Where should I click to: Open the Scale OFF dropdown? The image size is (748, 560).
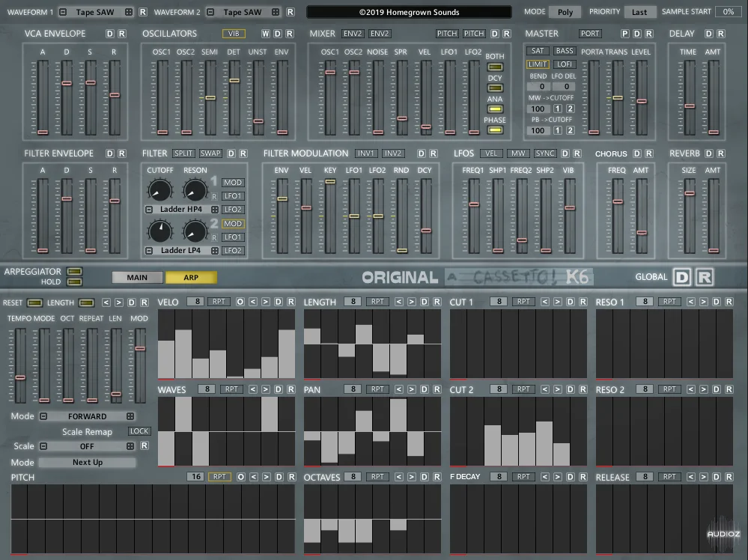pyautogui.click(x=88, y=446)
